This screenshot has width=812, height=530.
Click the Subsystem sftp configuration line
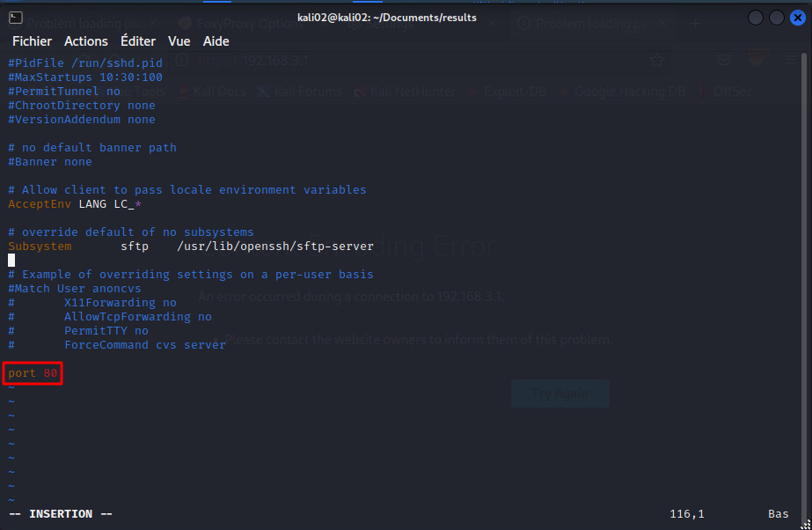pyautogui.click(x=190, y=247)
